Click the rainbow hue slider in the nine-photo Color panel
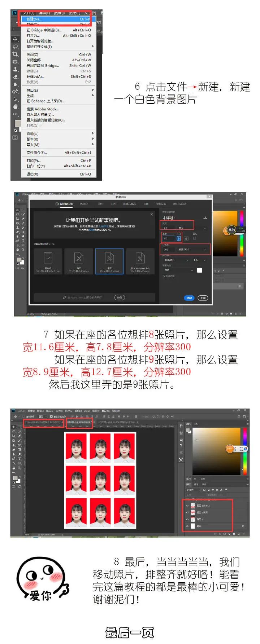The image size is (260, 644). (x=245, y=451)
